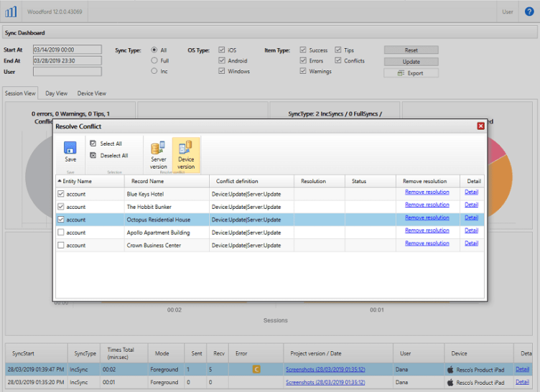This screenshot has height=392, width=540.
Task: Remove resolution for Blue Keys Hotel
Action: coord(427,192)
